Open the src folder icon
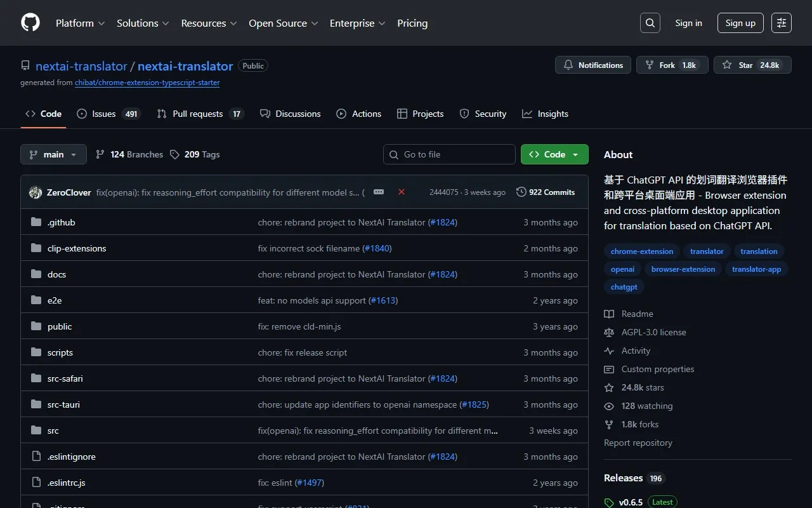 click(36, 430)
